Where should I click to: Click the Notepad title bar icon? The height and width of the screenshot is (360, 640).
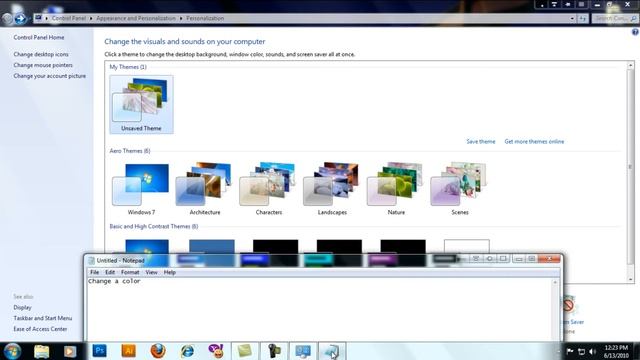pos(91,260)
